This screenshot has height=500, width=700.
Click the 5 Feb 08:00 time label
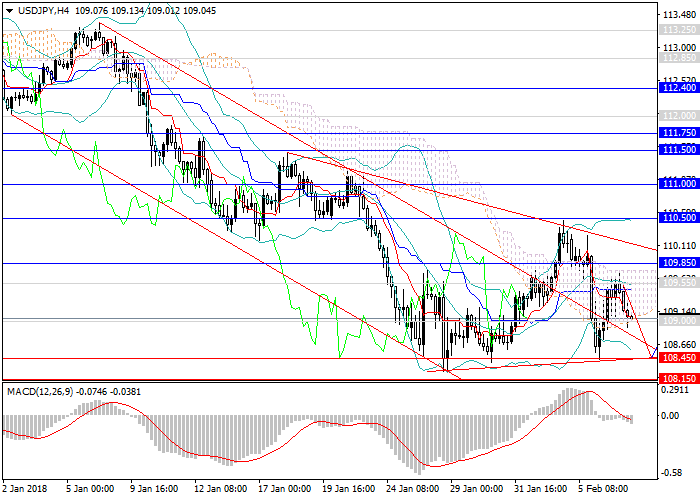pyautogui.click(x=607, y=490)
